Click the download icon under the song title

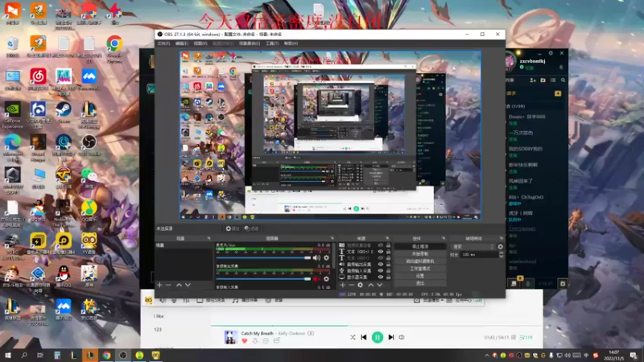click(255, 341)
